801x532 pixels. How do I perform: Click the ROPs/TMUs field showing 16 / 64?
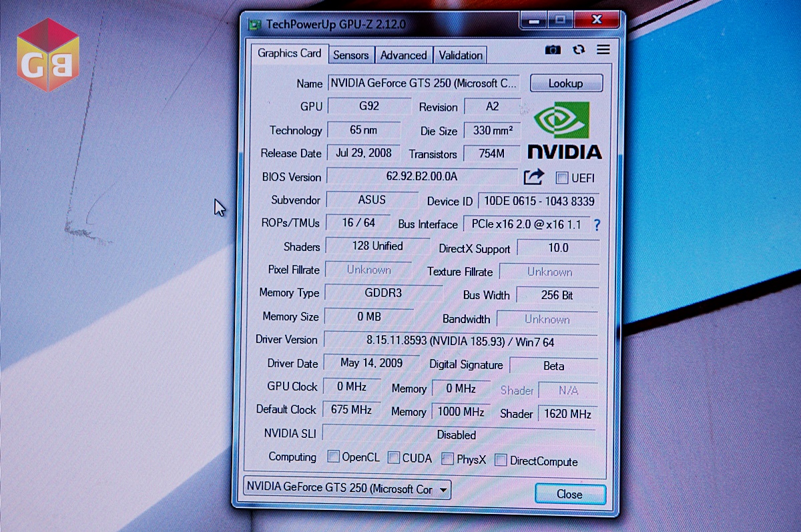coord(359,223)
